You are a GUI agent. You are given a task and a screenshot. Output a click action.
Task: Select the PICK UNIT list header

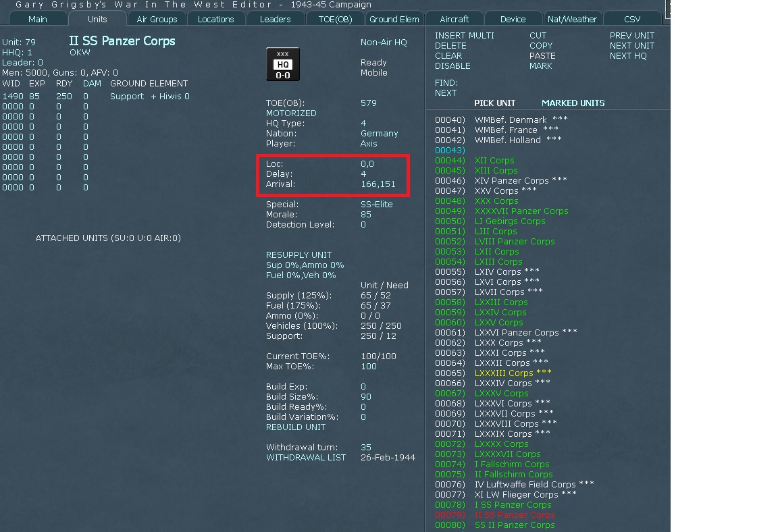pos(494,103)
